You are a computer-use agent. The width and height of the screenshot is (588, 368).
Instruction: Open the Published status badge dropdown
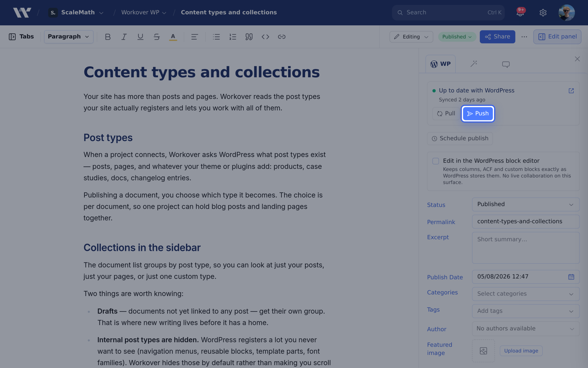(x=457, y=37)
